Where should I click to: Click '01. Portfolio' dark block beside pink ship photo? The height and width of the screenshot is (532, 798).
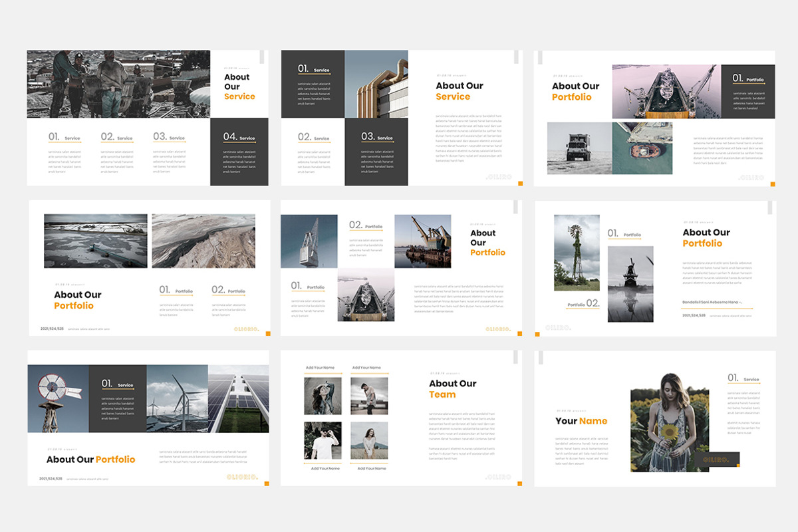pos(748,92)
